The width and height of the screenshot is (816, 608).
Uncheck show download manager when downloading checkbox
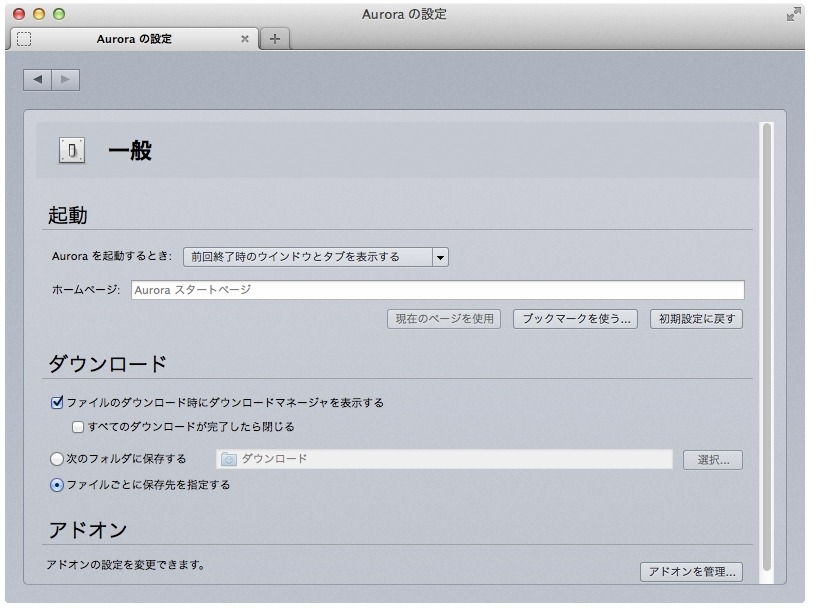[57, 402]
